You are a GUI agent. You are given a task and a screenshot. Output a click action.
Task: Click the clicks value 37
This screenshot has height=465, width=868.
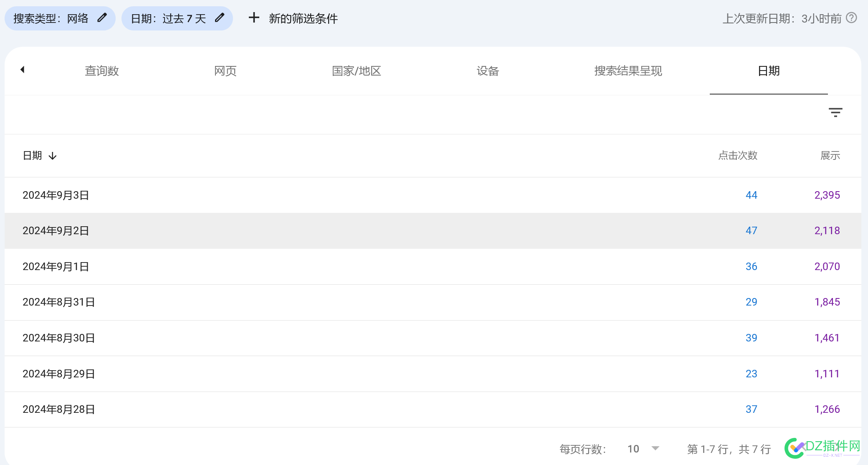[x=752, y=409]
